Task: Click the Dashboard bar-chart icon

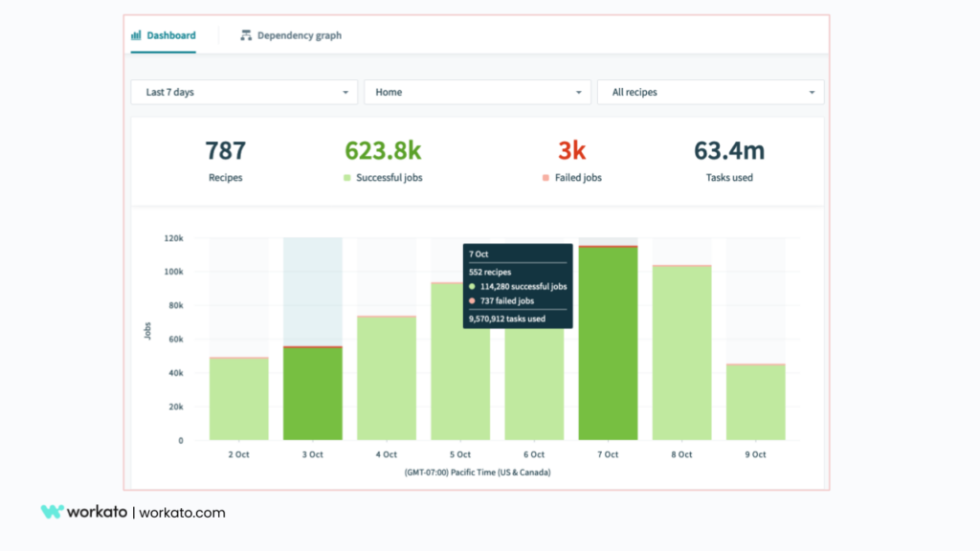Action: pyautogui.click(x=136, y=34)
